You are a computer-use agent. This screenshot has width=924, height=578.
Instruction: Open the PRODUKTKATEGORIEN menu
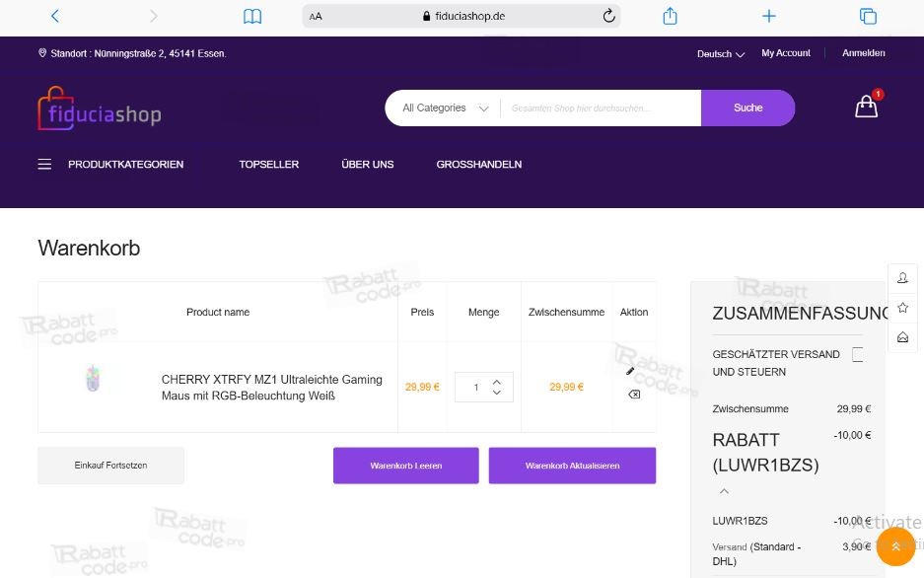[125, 165]
